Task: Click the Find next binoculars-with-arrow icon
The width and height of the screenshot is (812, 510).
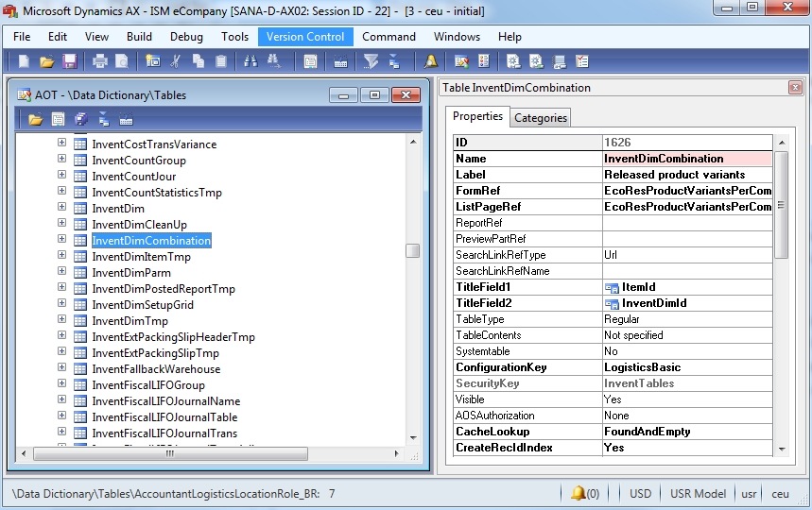Action: point(274,62)
